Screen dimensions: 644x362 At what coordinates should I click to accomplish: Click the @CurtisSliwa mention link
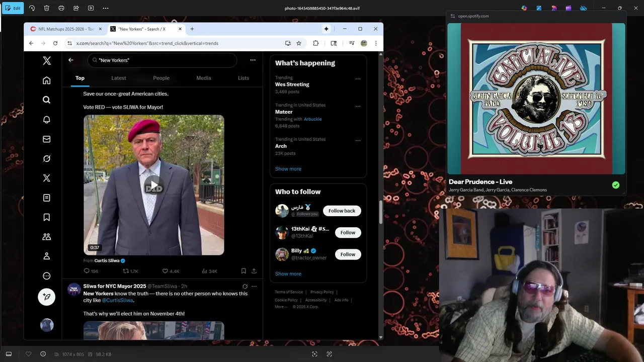point(117,300)
